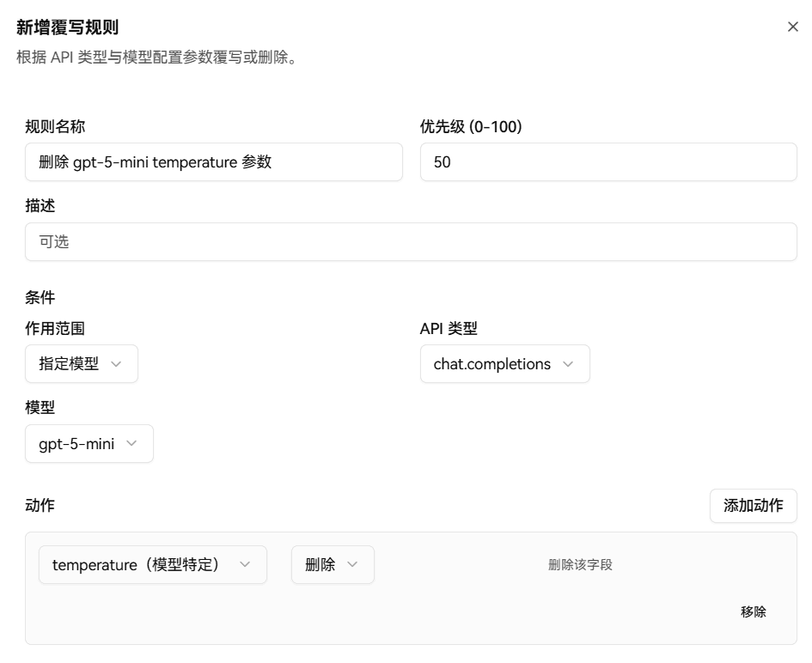Open the API 类型 dropdown showing chat.completions

click(504, 364)
